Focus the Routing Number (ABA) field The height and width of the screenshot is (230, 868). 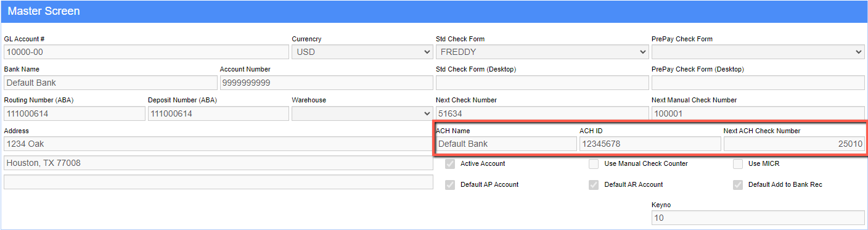click(74, 113)
